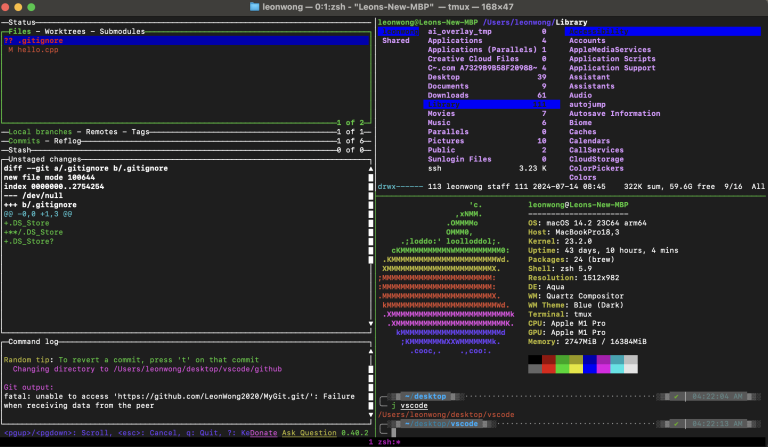Select the ColorPickers folder
Viewport: 768px width, 447px height.
(x=596, y=167)
